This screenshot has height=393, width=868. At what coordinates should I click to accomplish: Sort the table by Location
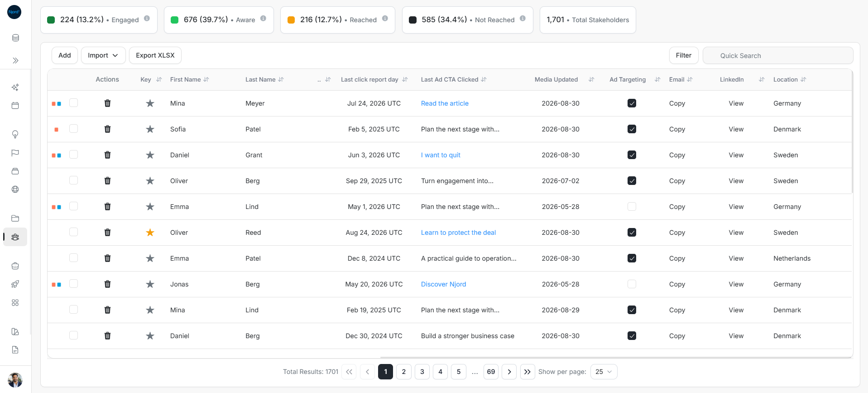coord(803,80)
